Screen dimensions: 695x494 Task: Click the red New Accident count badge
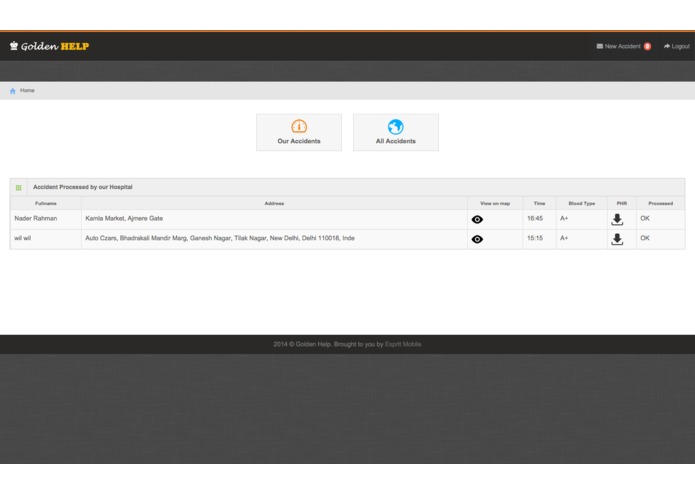pyautogui.click(x=647, y=47)
